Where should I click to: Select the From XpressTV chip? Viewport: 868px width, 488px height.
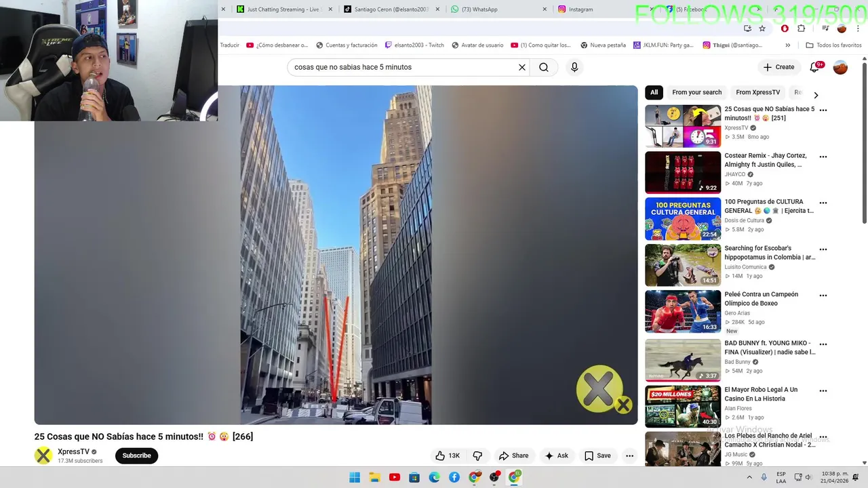click(757, 92)
